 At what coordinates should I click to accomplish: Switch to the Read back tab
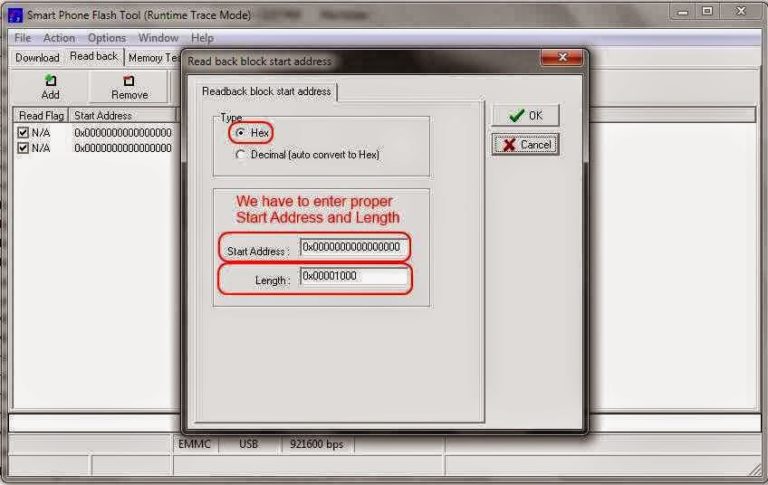coord(94,56)
